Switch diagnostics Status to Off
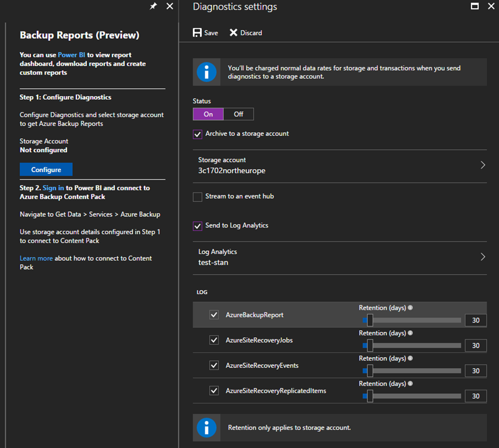This screenshot has height=448, width=499. click(238, 114)
